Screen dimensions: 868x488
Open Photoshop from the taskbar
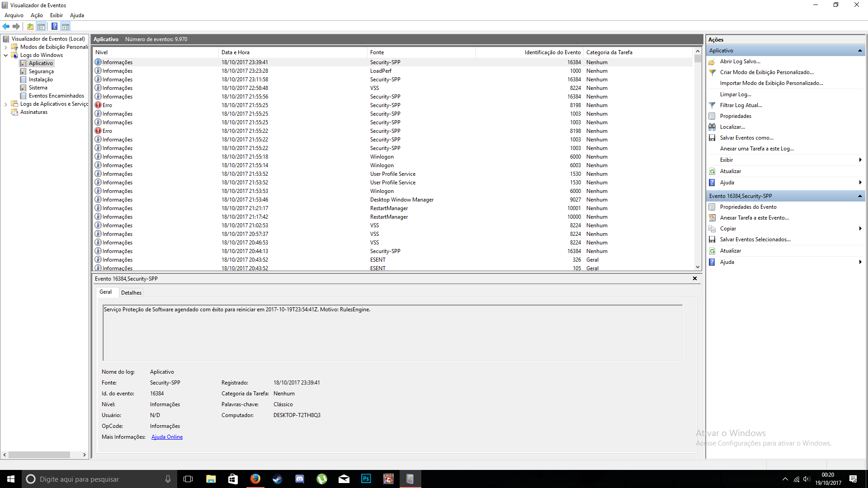(366, 479)
